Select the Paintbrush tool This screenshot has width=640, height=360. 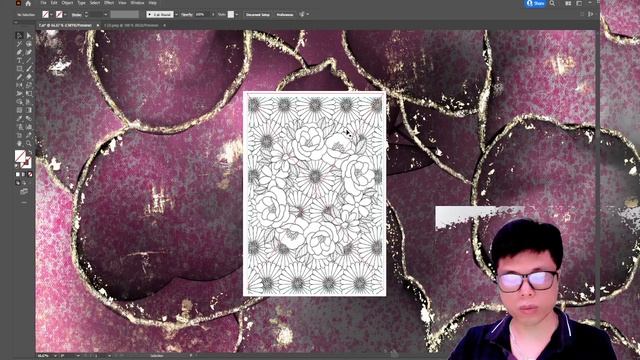(29, 69)
